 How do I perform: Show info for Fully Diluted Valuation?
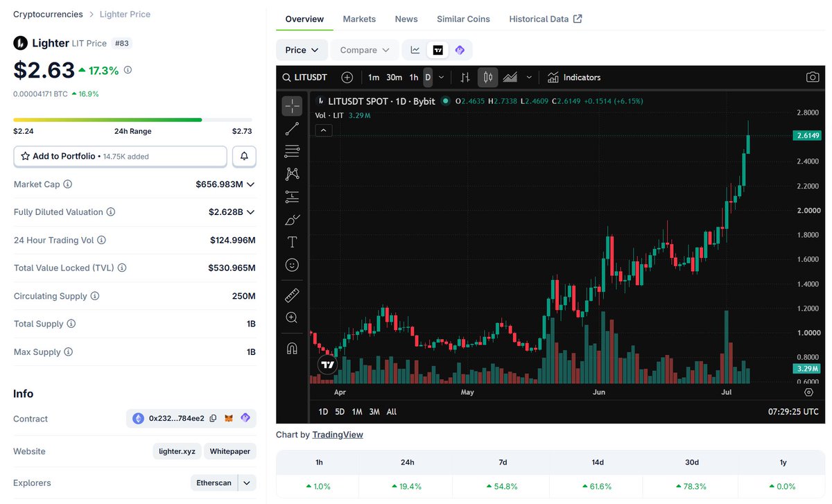[x=111, y=212]
